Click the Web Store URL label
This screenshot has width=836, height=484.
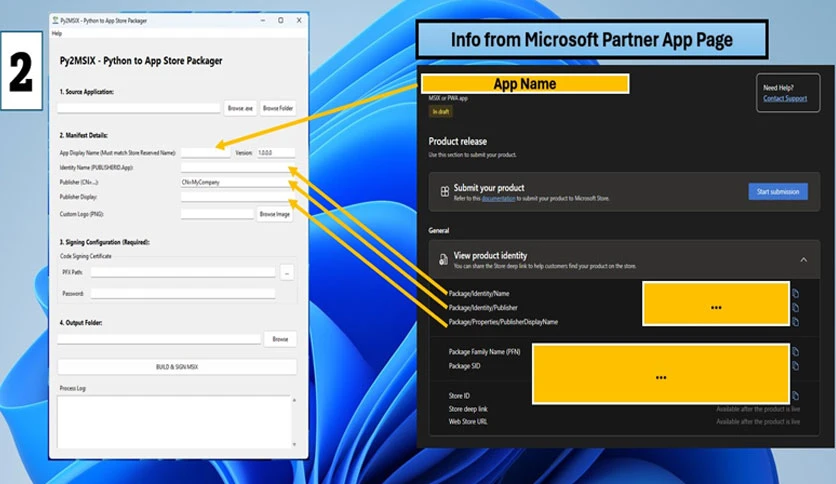[x=468, y=422]
